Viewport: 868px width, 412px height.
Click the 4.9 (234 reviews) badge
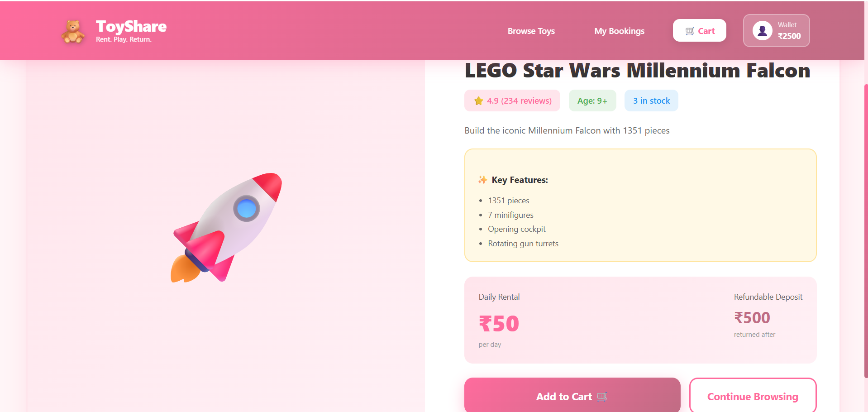(x=512, y=101)
